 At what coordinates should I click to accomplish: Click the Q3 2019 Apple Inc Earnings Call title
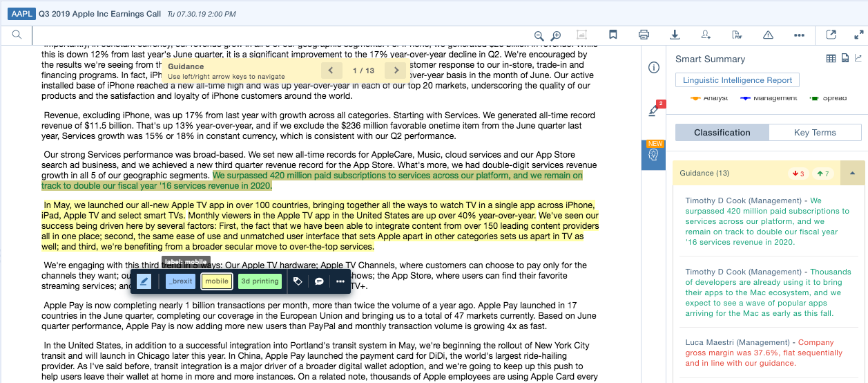[x=99, y=14]
